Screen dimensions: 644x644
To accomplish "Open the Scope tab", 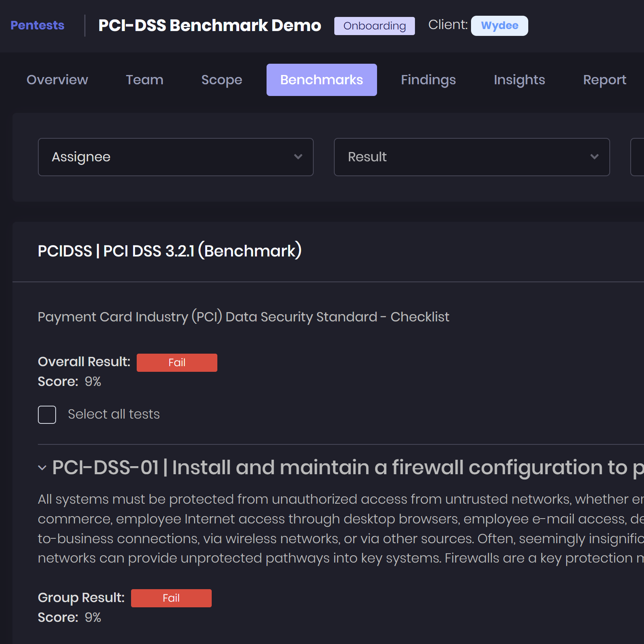I will [x=222, y=80].
